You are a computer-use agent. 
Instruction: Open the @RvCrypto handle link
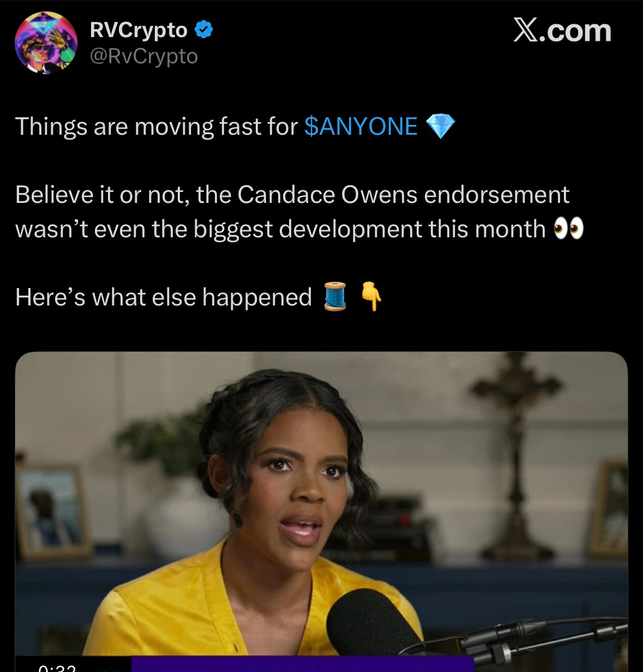coord(143,56)
